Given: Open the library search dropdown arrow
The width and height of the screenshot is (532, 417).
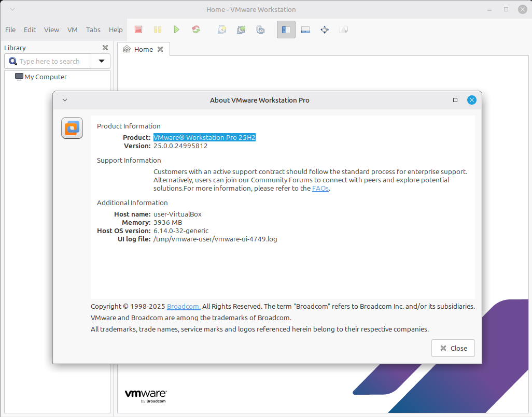Looking at the screenshot, I should pos(101,61).
